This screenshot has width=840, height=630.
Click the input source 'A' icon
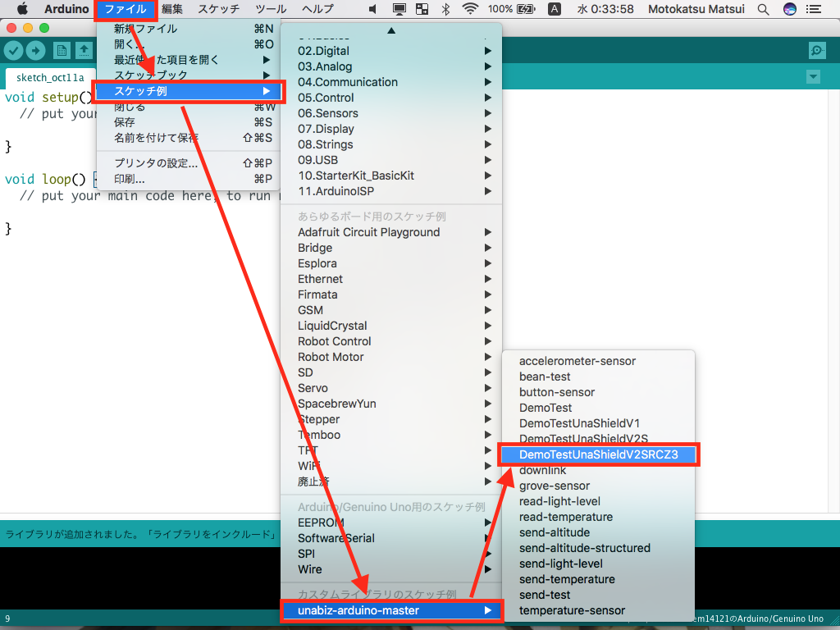tap(555, 9)
